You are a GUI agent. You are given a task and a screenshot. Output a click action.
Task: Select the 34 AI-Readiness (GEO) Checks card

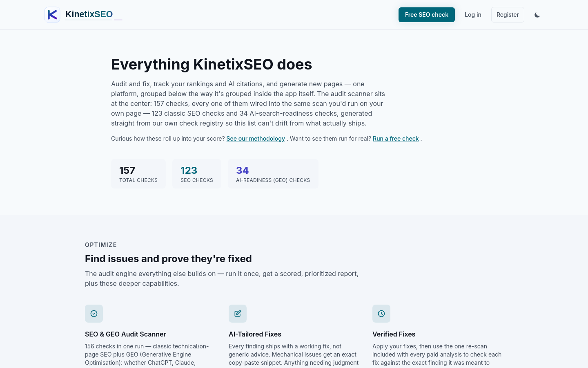[x=273, y=174]
